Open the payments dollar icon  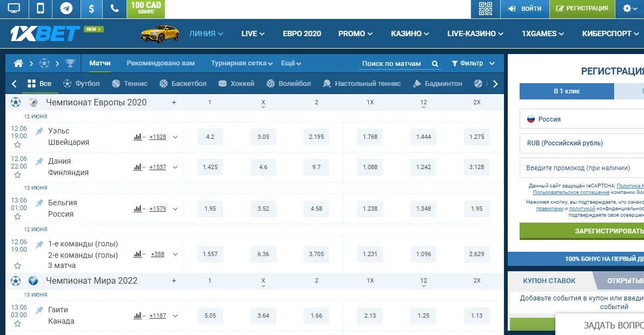[x=91, y=9]
